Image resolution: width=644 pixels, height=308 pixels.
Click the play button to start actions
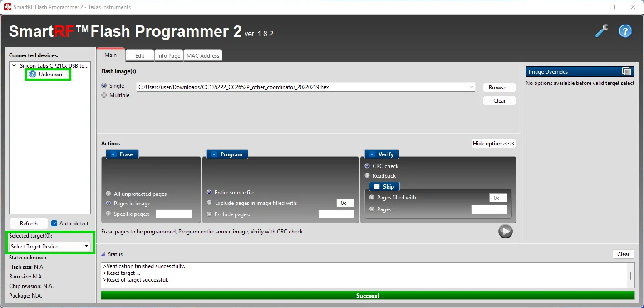pyautogui.click(x=505, y=231)
